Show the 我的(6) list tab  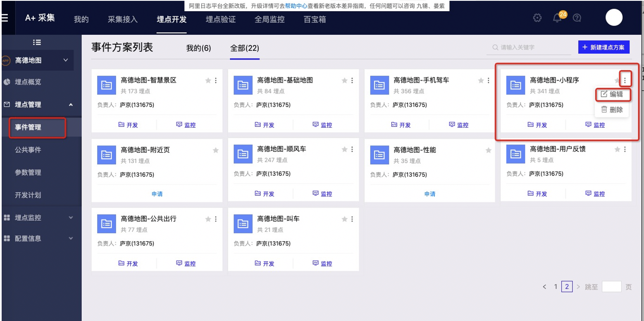(198, 48)
